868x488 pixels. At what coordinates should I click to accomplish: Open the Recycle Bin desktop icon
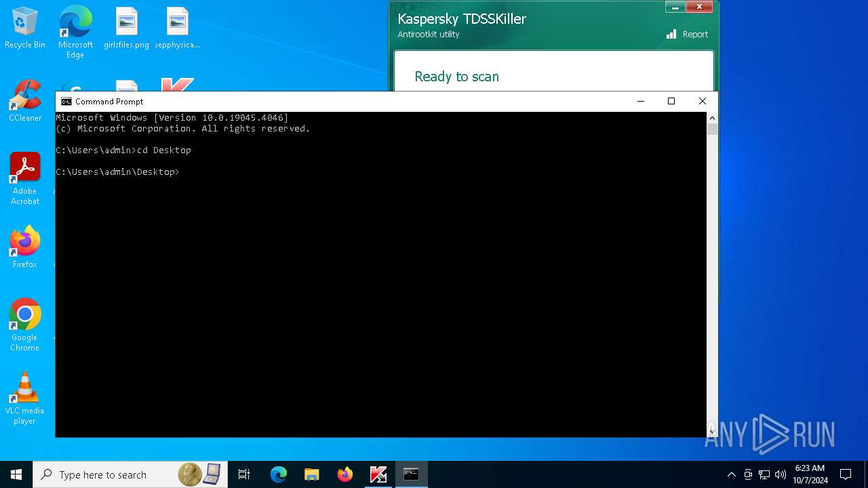[25, 28]
